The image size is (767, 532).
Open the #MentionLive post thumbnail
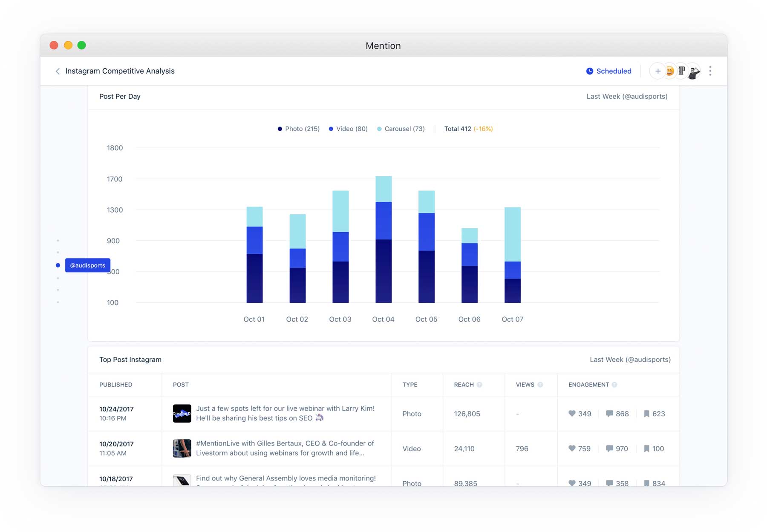(x=182, y=449)
